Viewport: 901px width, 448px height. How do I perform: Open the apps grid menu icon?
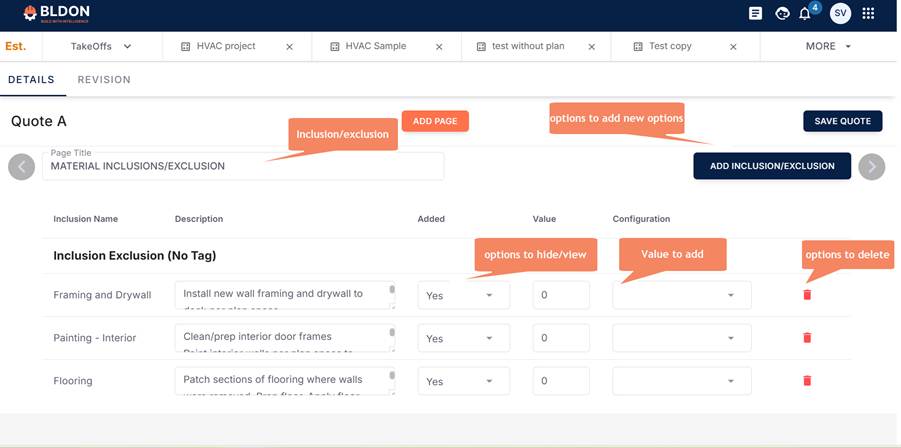(x=868, y=14)
